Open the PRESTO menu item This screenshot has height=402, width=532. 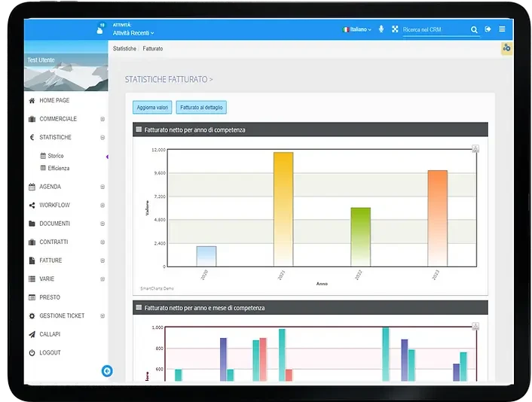click(50, 297)
